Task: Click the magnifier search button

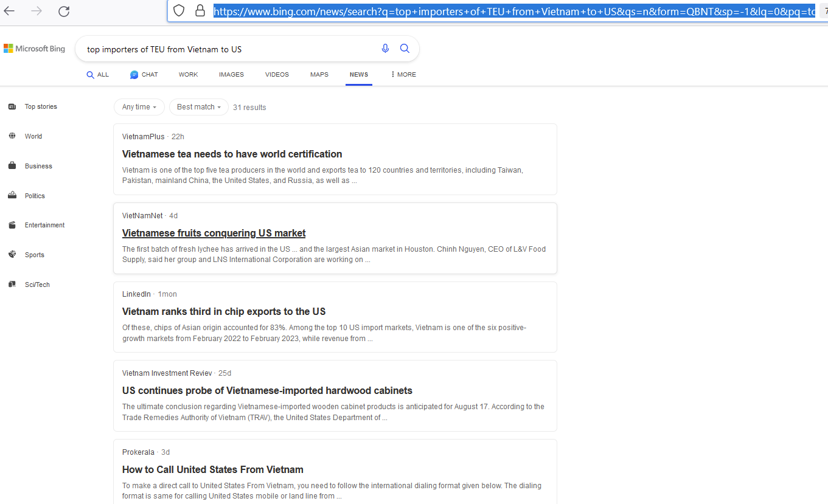Action: tap(405, 49)
